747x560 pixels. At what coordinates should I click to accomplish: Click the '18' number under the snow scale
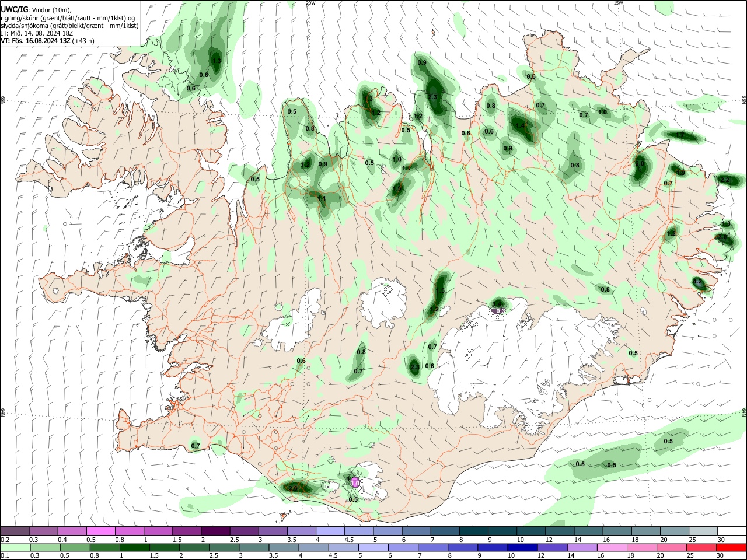tap(635, 540)
